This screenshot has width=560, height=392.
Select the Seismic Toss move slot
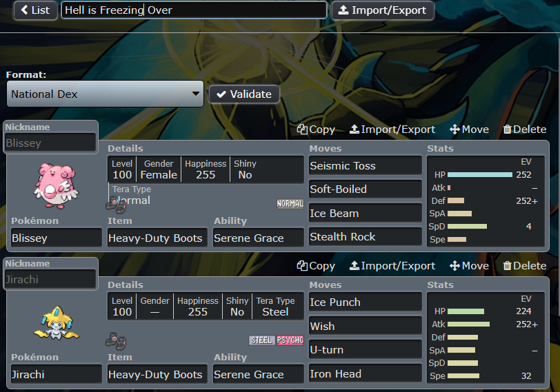366,165
